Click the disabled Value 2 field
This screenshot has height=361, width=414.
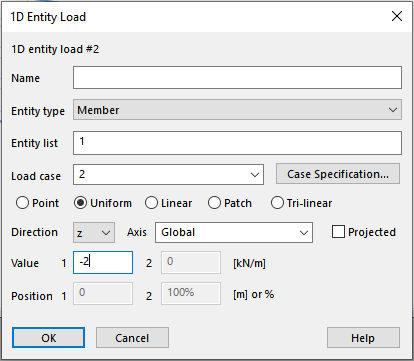191,263
